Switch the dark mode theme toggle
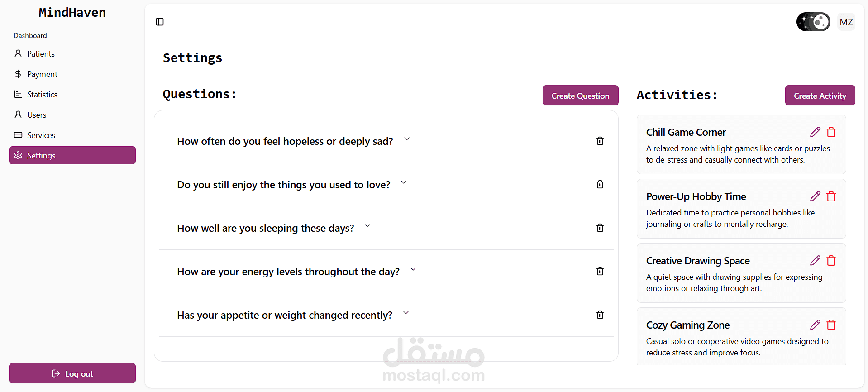The height and width of the screenshot is (392, 868). (x=813, y=22)
